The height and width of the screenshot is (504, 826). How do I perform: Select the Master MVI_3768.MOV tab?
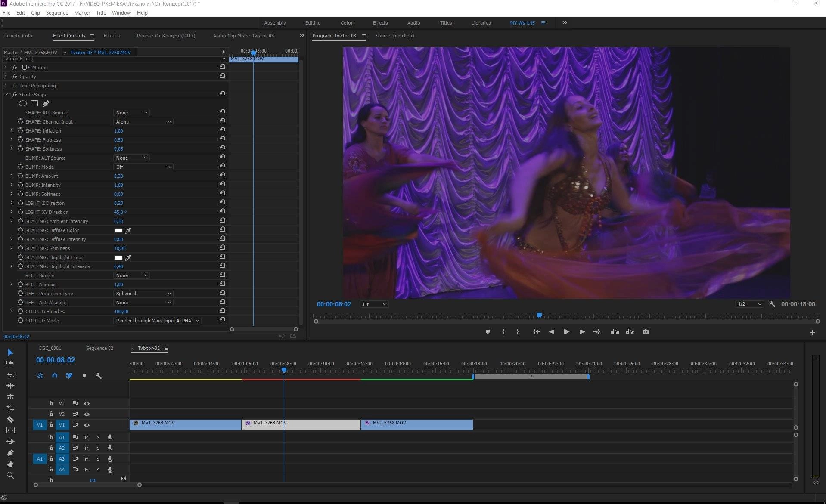[x=31, y=53]
